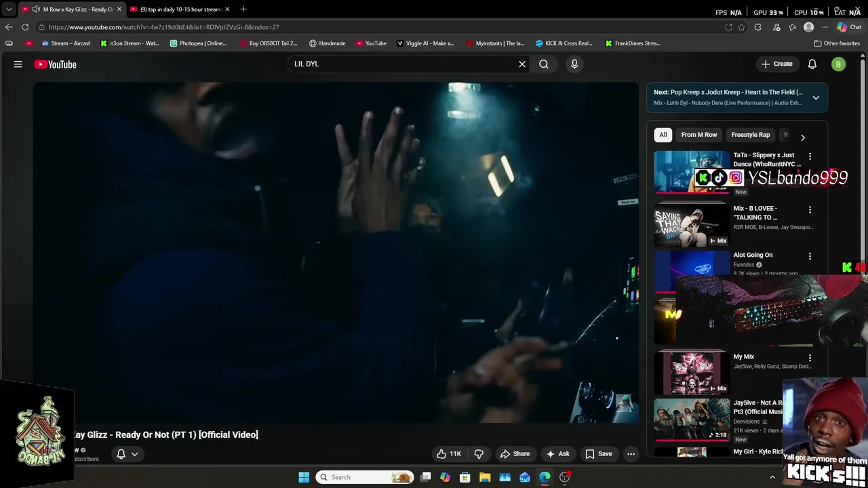This screenshot has height=488, width=868.
Task: Click the YouTube search magnifier button
Action: pyautogui.click(x=544, y=64)
